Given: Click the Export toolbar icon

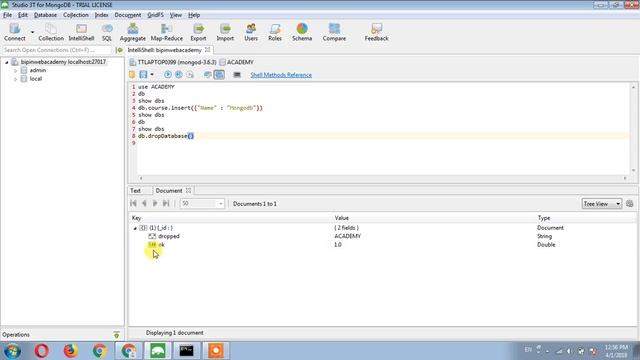Looking at the screenshot, I should point(198,32).
